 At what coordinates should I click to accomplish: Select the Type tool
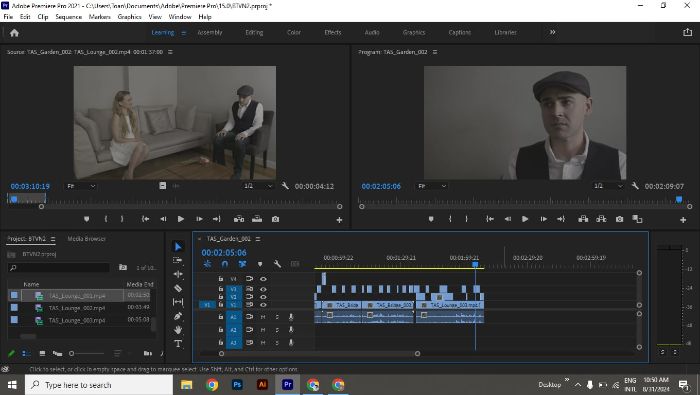coord(178,344)
